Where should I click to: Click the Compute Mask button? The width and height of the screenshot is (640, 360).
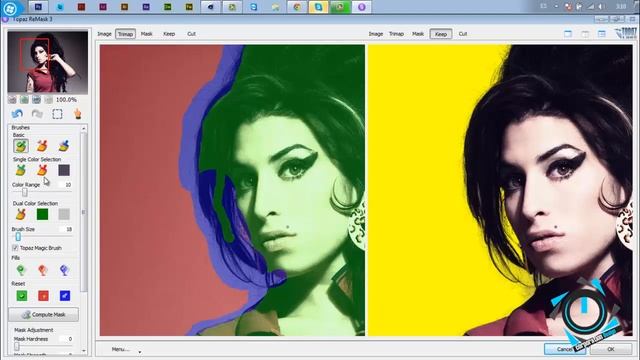click(44, 315)
